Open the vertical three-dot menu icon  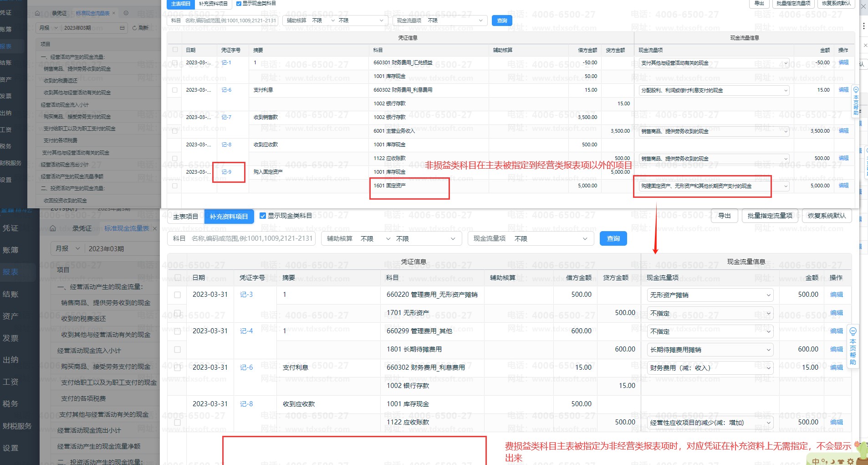pos(864,26)
